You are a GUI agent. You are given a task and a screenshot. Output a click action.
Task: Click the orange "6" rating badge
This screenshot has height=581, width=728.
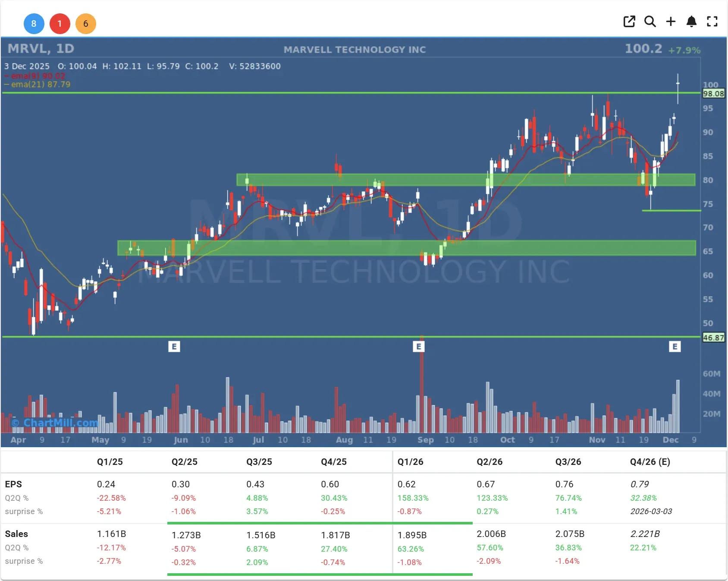pyautogui.click(x=86, y=24)
